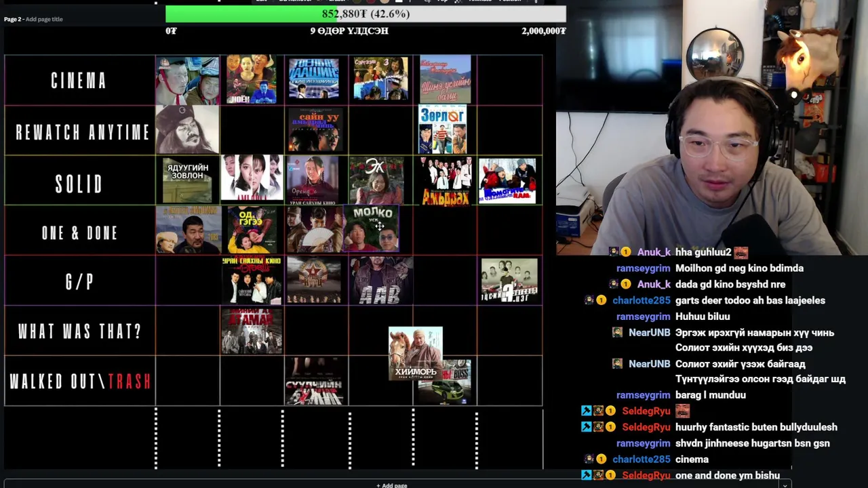Click NearUNB's username on "Эргэж ирэхгүй" message
The image size is (868, 488).
(x=649, y=333)
